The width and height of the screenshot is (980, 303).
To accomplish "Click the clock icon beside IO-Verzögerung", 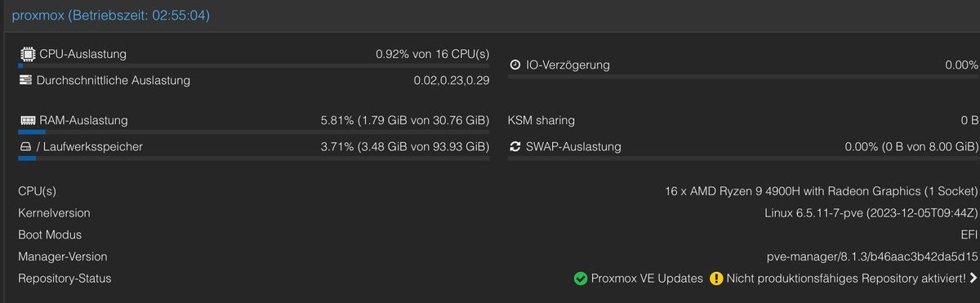I will (515, 65).
